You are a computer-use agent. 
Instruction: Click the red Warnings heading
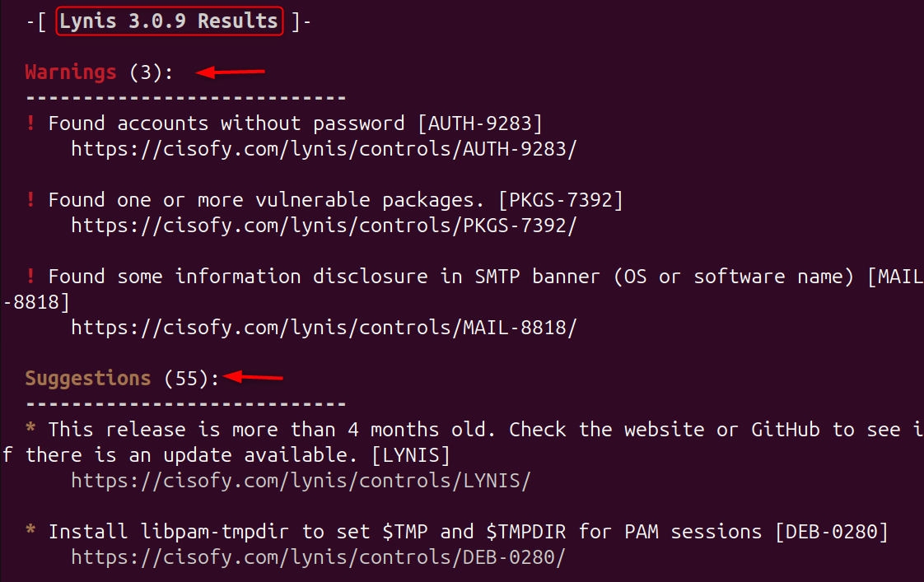click(71, 72)
